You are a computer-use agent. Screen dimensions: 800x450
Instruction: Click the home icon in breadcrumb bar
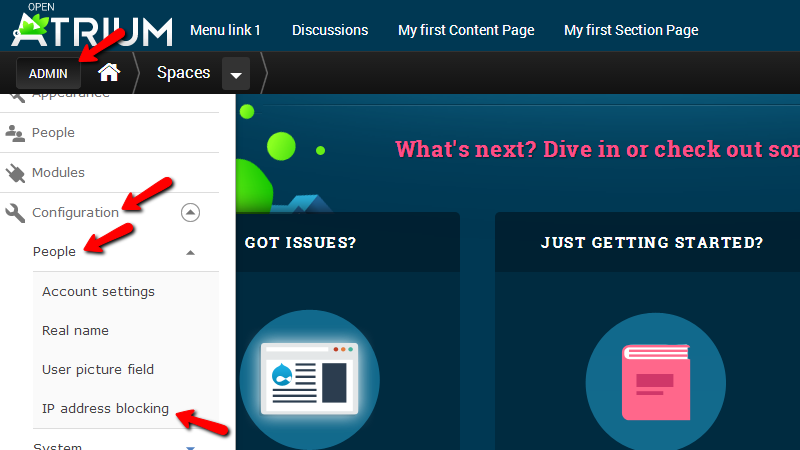pos(109,73)
